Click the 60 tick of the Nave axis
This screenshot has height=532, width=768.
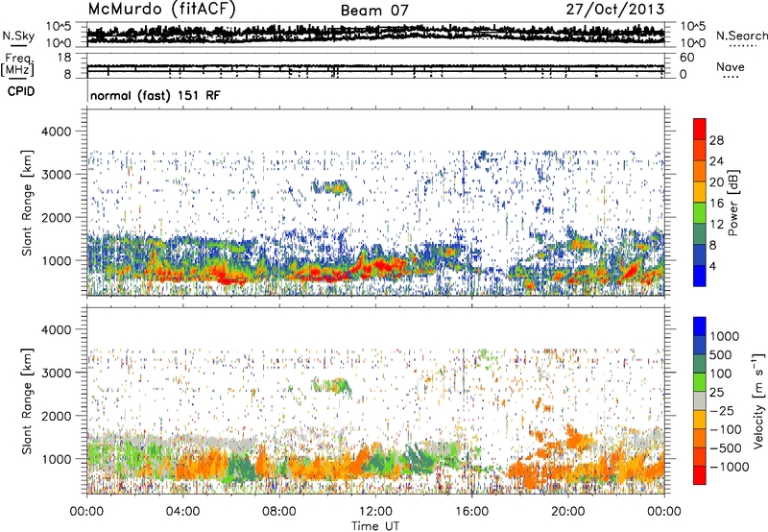(x=686, y=58)
